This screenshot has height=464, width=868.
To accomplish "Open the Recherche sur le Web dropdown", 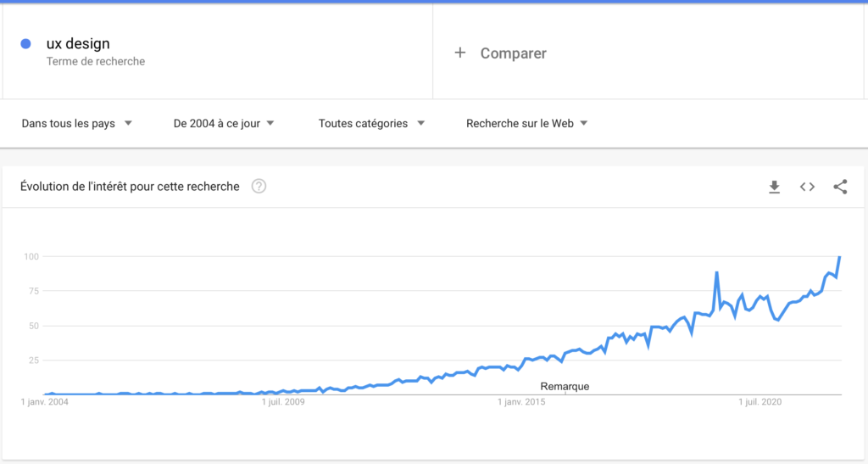I will tap(526, 124).
